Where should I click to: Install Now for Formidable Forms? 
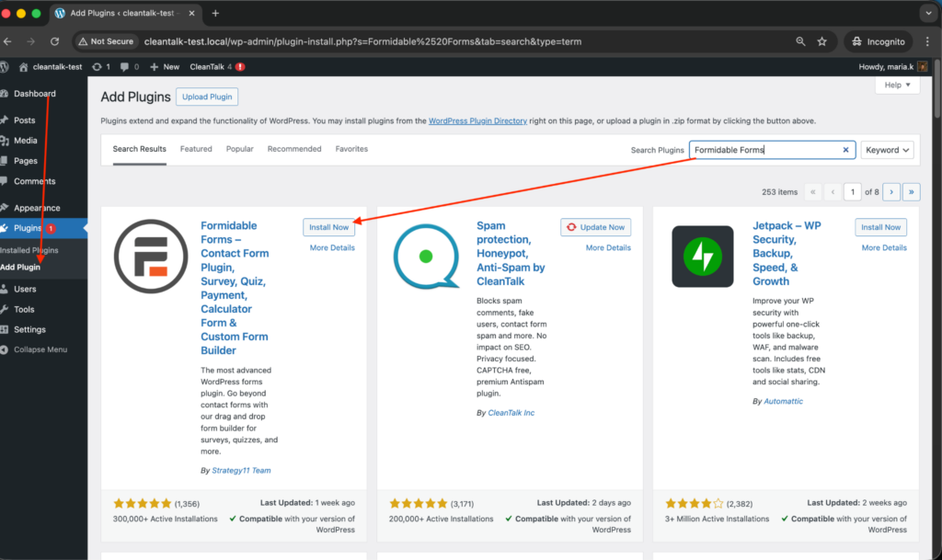[329, 227]
